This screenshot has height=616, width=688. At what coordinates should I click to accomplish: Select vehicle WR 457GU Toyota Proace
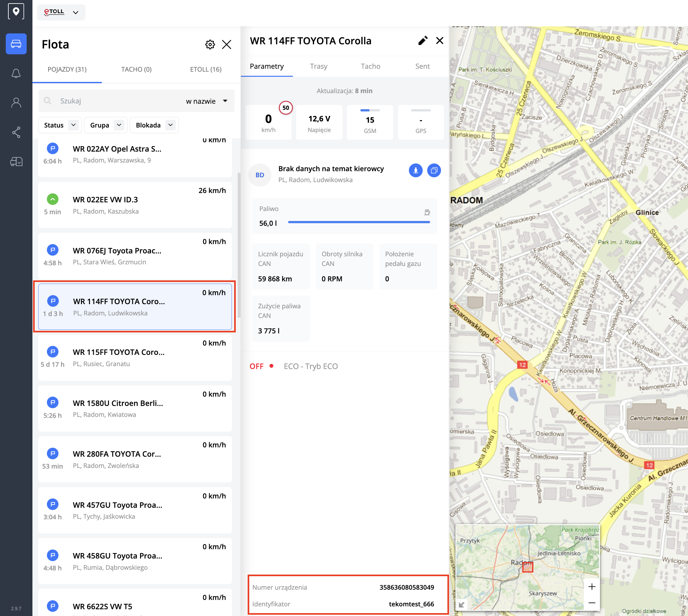tap(135, 510)
